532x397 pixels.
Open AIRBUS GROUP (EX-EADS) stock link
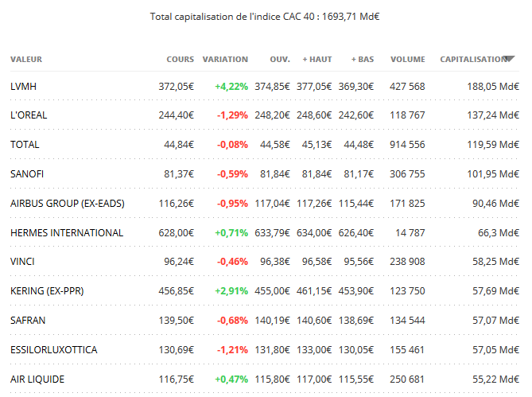point(68,204)
